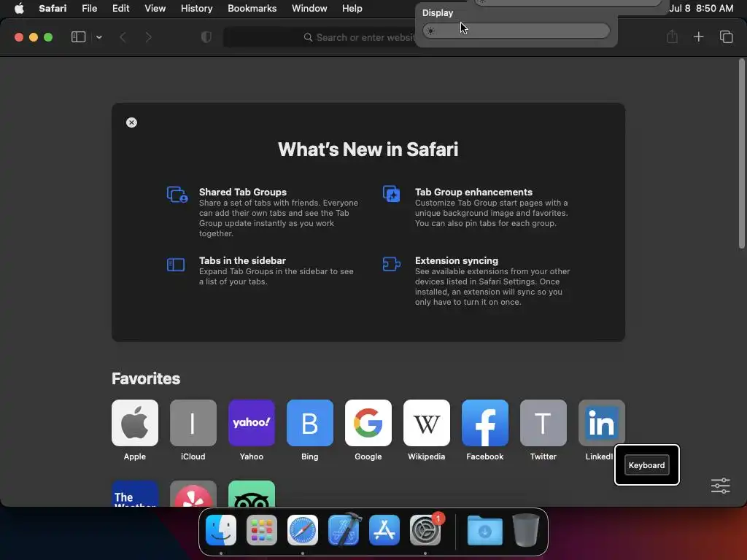
Task: Open the LinkedIn favorite
Action: [602, 423]
